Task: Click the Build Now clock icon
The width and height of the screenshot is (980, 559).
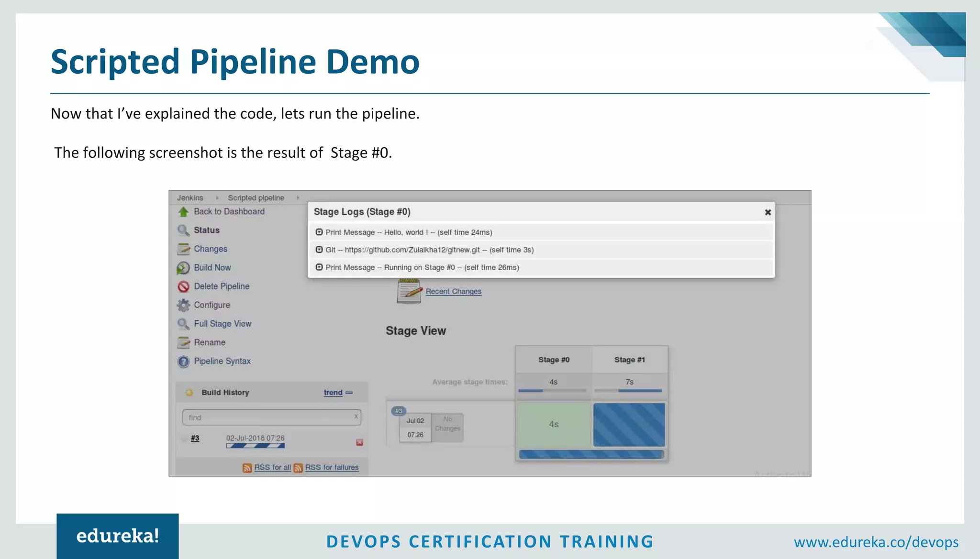Action: pyautogui.click(x=183, y=268)
